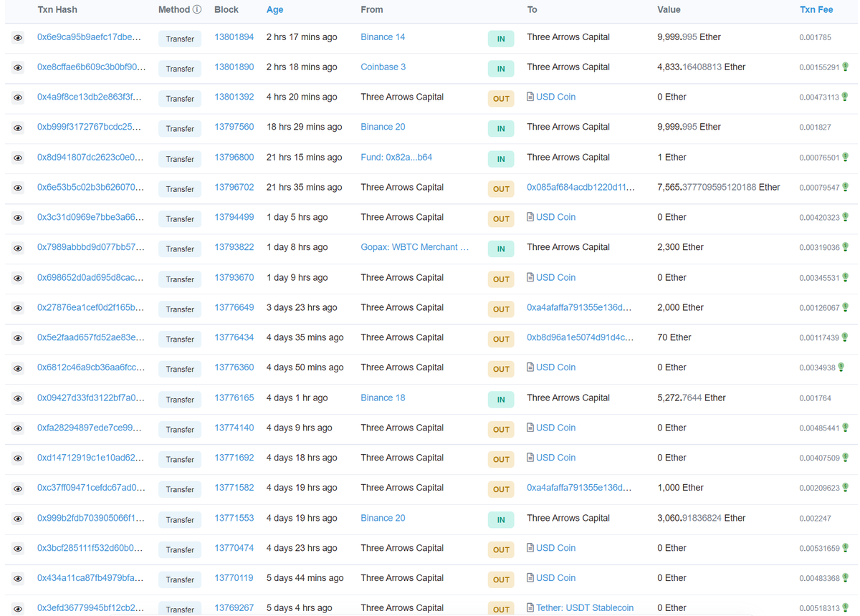Select txn fee value 0.001785
Screen dimensions: 860x616
pyautogui.click(x=816, y=37)
